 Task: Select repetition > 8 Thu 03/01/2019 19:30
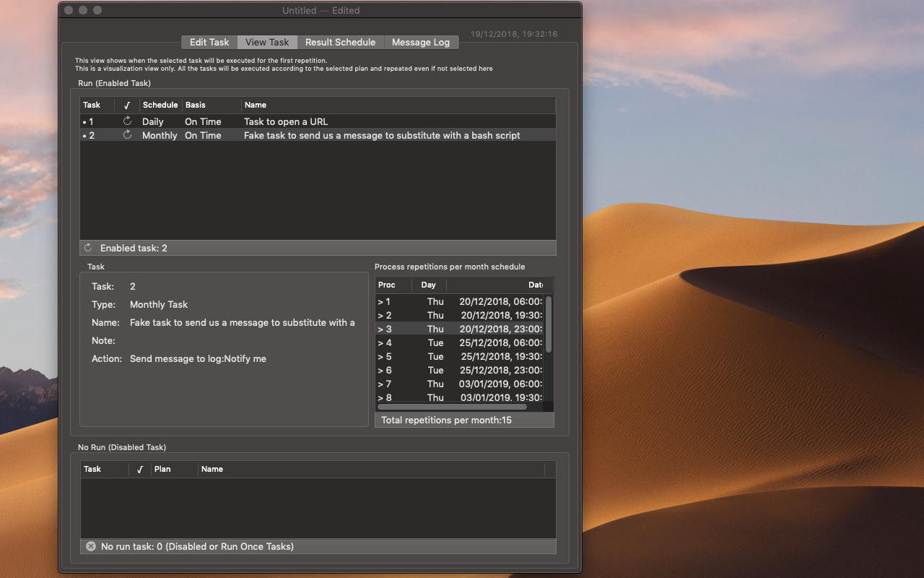460,397
